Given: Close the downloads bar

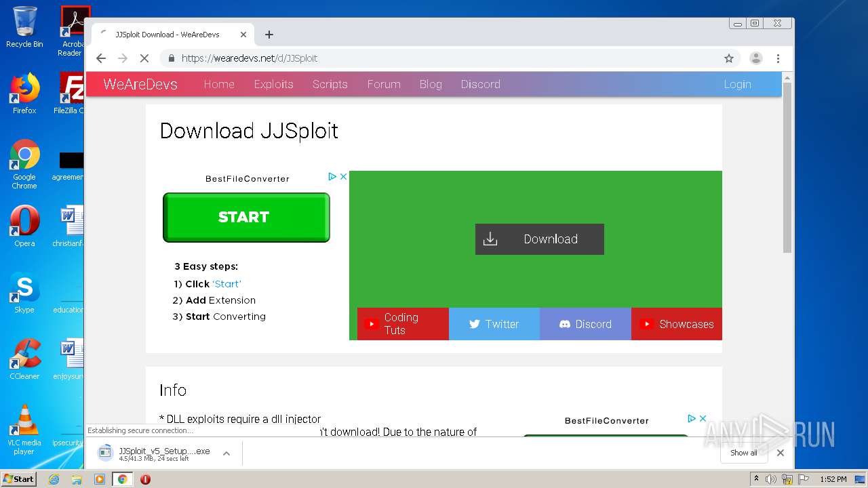Looking at the screenshot, I should [781, 453].
